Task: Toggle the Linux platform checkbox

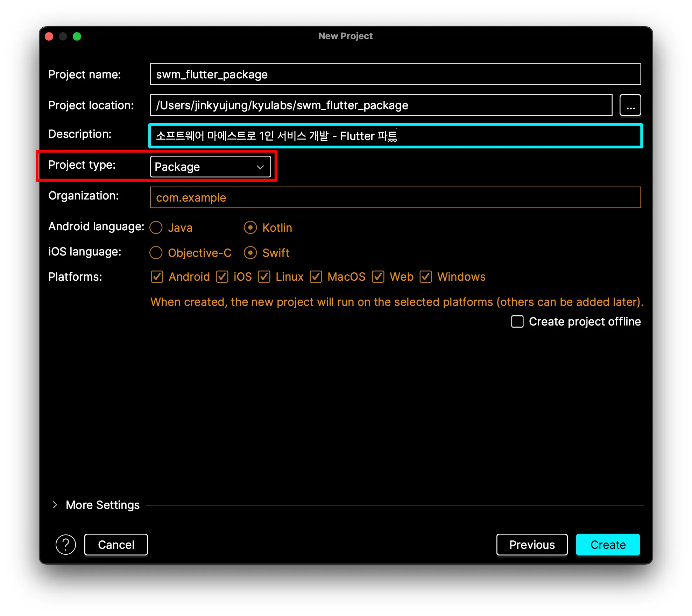Action: pos(264,276)
